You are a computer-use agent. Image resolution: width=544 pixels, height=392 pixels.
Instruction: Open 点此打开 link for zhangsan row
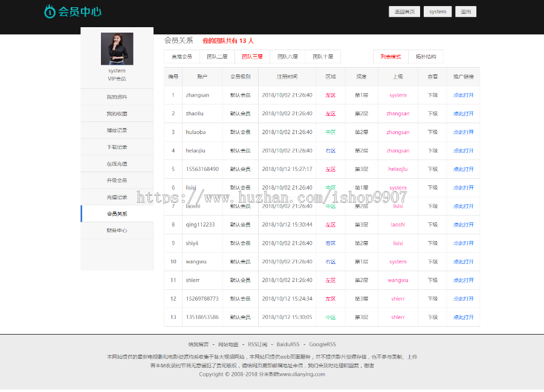click(463, 95)
